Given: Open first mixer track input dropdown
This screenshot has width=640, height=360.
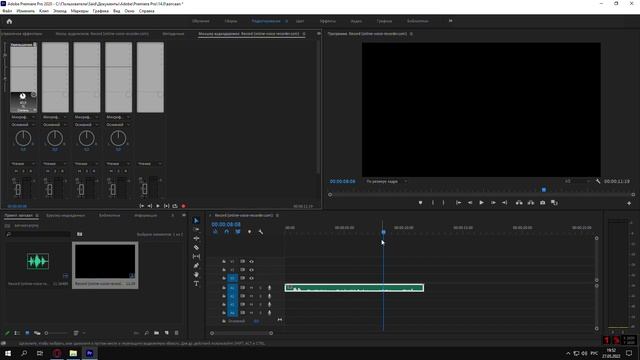Looking at the screenshot, I should [23, 117].
